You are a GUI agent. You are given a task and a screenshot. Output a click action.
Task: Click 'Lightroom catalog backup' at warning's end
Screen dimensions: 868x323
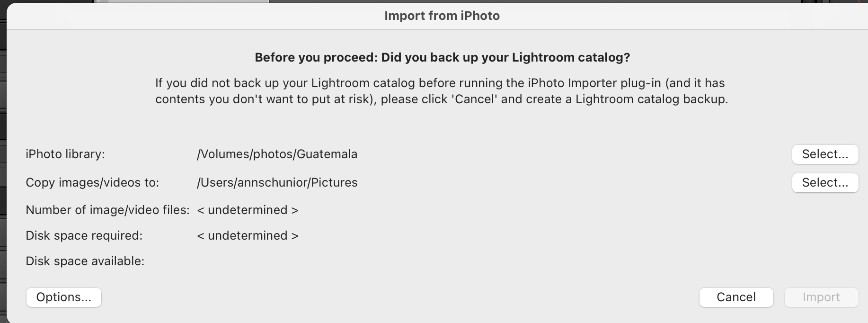pyautogui.click(x=651, y=99)
